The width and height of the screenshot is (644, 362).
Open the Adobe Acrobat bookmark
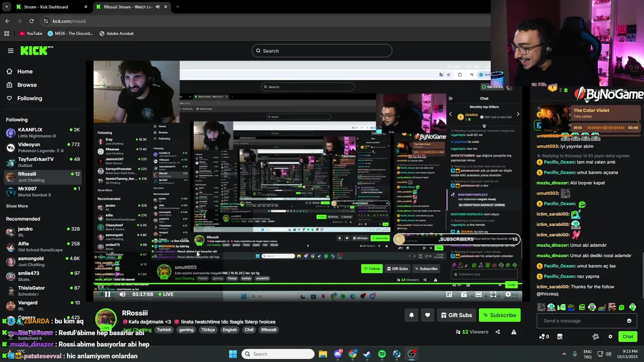[117, 33]
